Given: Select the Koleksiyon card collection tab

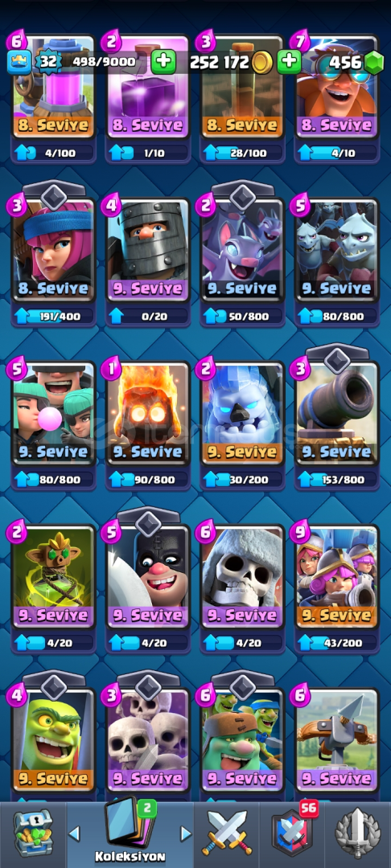Looking at the screenshot, I should click(x=130, y=830).
